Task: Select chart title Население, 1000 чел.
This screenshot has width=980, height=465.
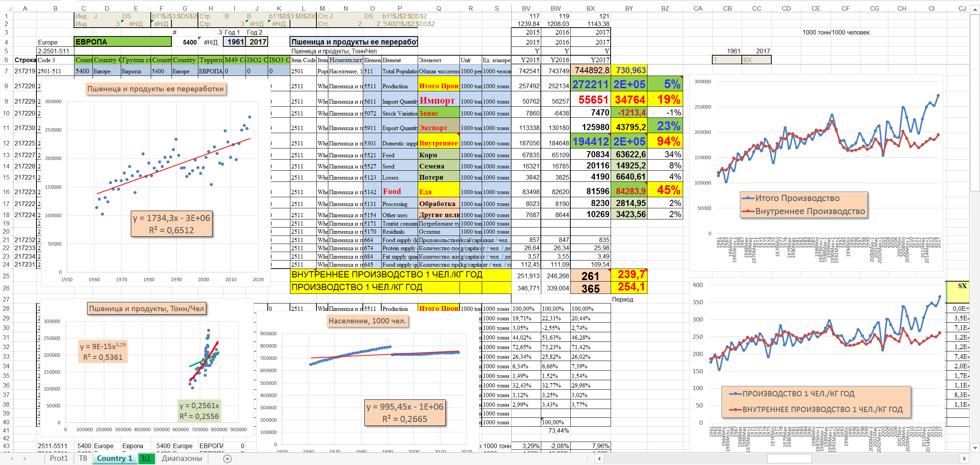Action: coord(367,321)
